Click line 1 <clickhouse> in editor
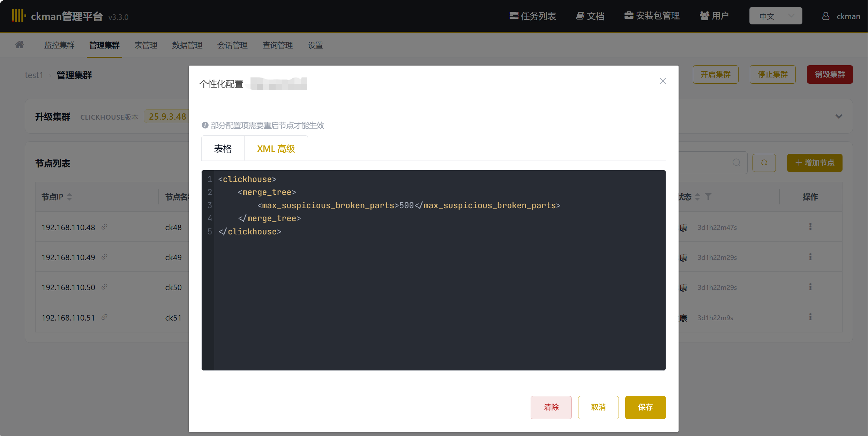 pyautogui.click(x=247, y=179)
